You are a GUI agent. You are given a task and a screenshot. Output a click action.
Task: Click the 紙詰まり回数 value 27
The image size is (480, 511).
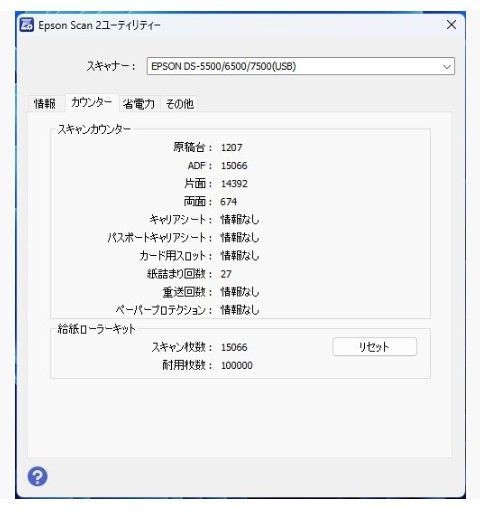click(x=226, y=274)
